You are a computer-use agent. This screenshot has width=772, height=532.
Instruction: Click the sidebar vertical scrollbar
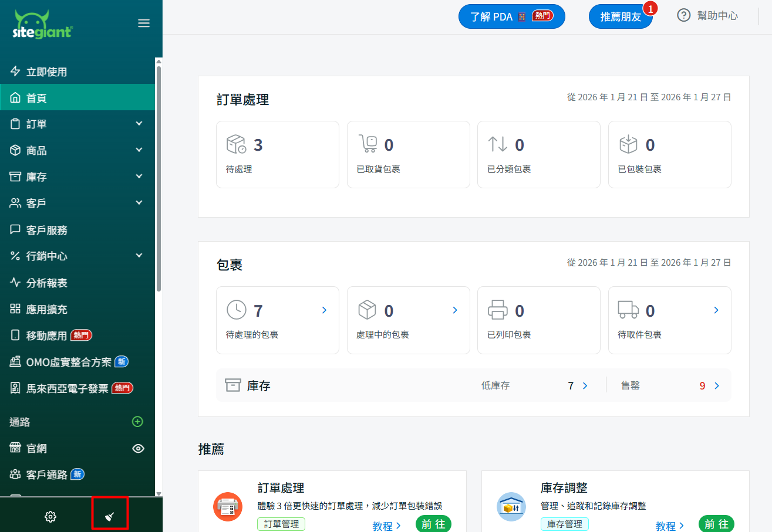coord(159,176)
